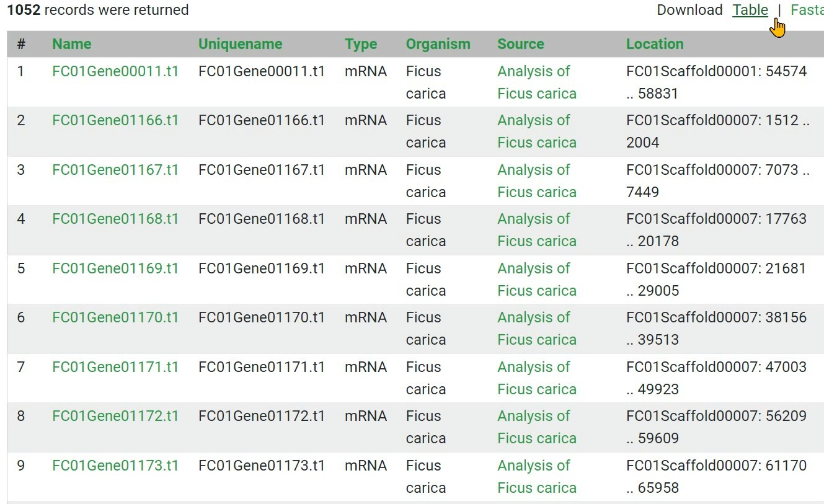Open FC01Gene01170.t1 record link
The image size is (824, 504).
pyautogui.click(x=115, y=317)
